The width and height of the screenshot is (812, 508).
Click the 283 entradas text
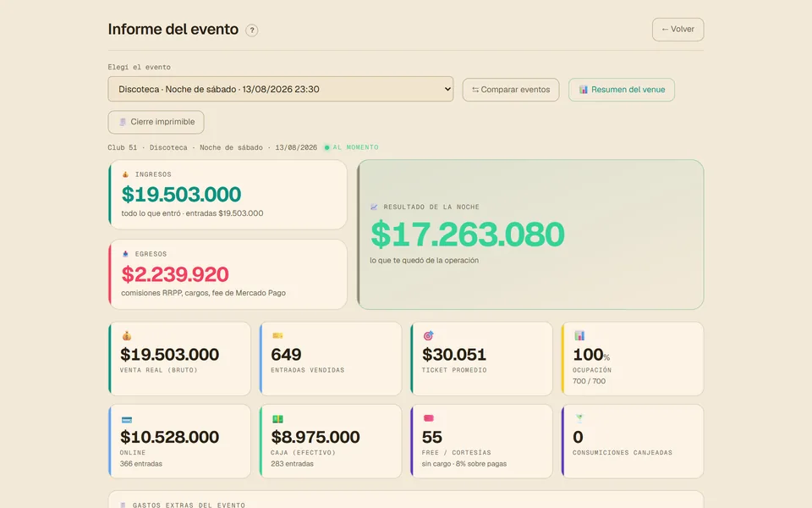(292, 464)
